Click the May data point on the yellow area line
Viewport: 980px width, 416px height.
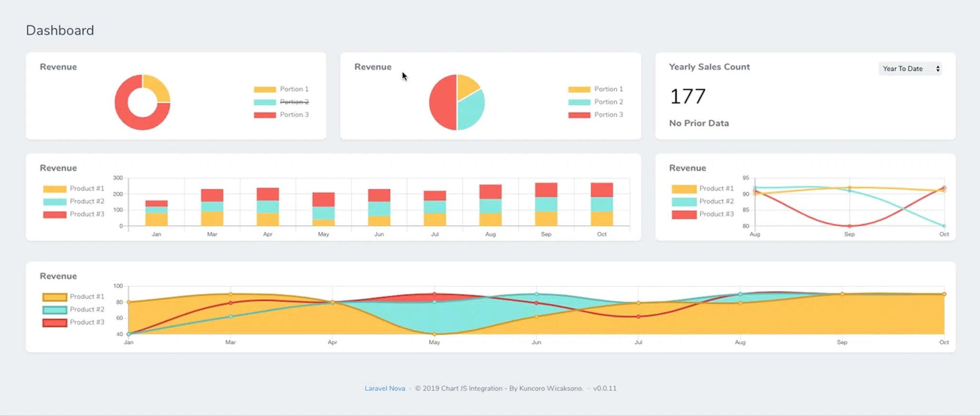pos(434,334)
